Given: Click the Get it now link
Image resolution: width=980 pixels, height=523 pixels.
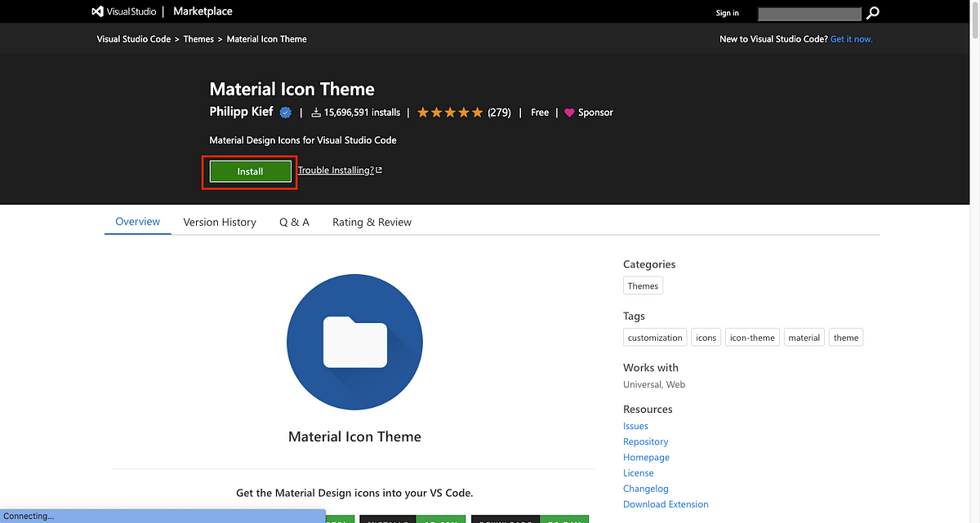Looking at the screenshot, I should coord(851,39).
